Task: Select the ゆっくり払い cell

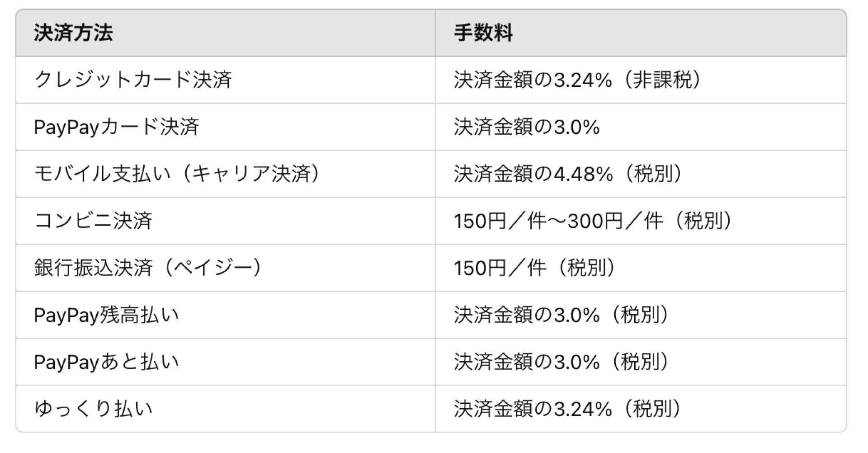Action: pyautogui.click(x=226, y=409)
